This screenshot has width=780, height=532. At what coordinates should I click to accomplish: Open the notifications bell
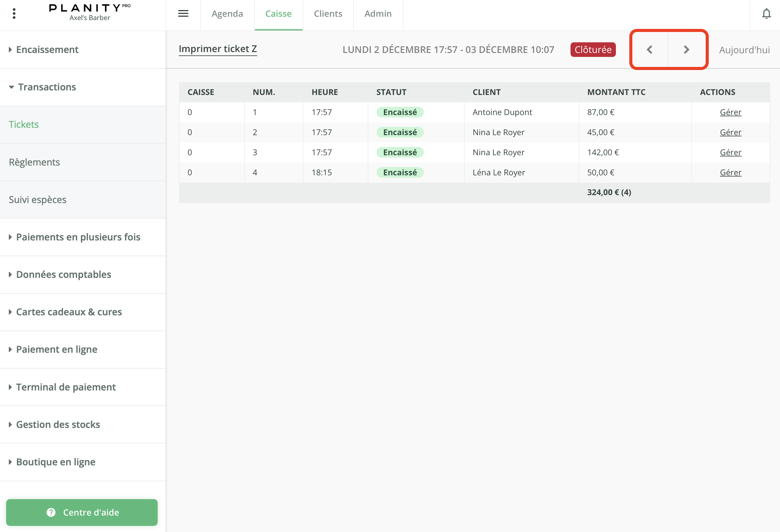point(766,14)
